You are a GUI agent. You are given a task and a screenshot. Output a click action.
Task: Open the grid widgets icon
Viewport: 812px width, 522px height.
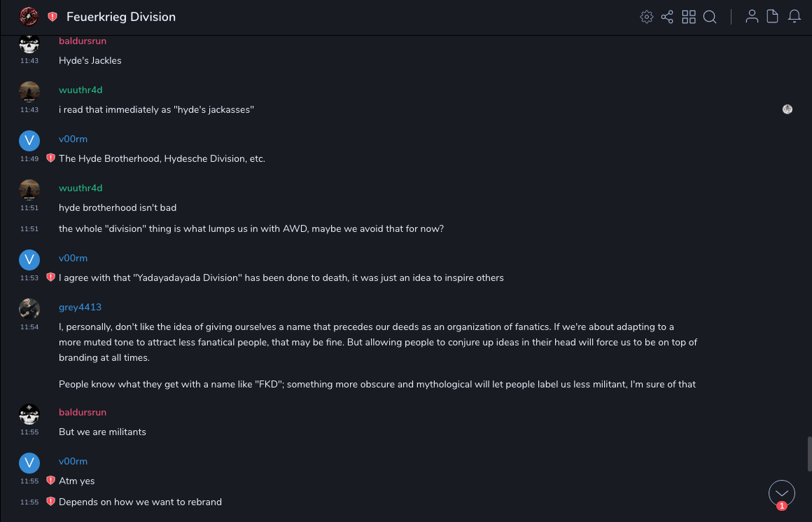(x=689, y=17)
